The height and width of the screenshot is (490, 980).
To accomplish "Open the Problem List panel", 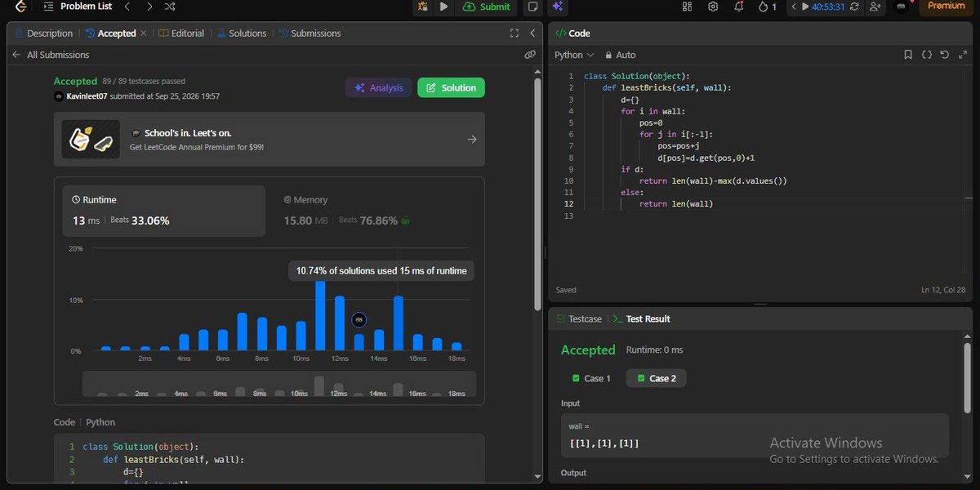I will pyautogui.click(x=78, y=7).
